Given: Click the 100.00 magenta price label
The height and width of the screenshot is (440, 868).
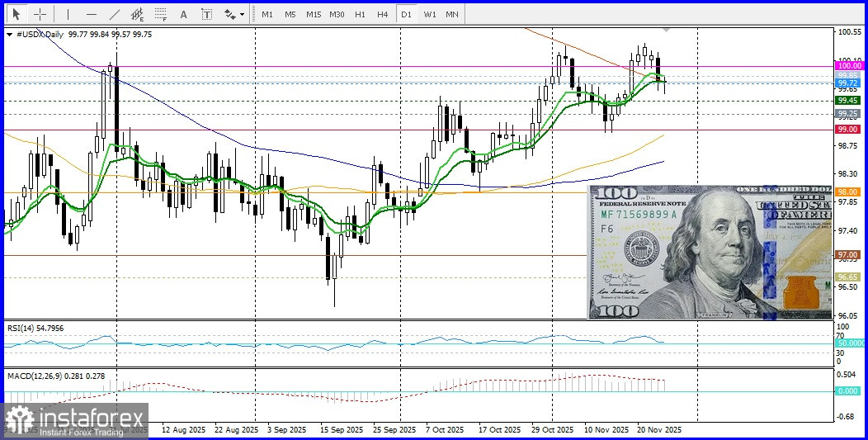Looking at the screenshot, I should (x=848, y=66).
